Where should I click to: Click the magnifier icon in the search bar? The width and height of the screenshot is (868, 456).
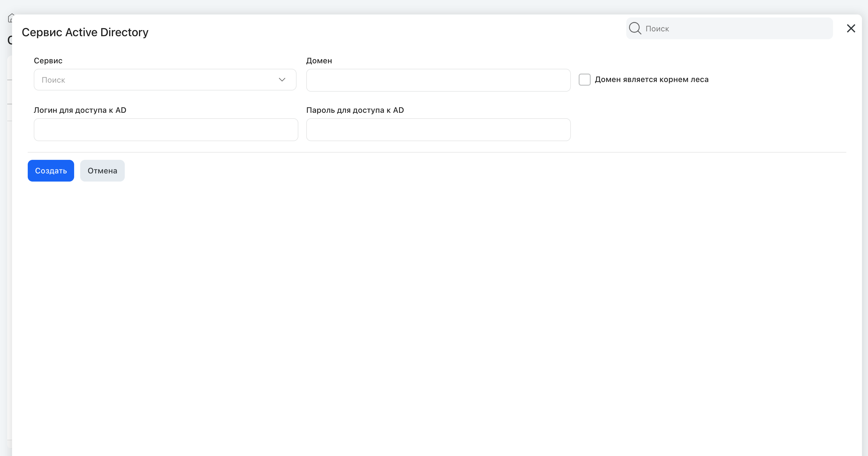(635, 28)
